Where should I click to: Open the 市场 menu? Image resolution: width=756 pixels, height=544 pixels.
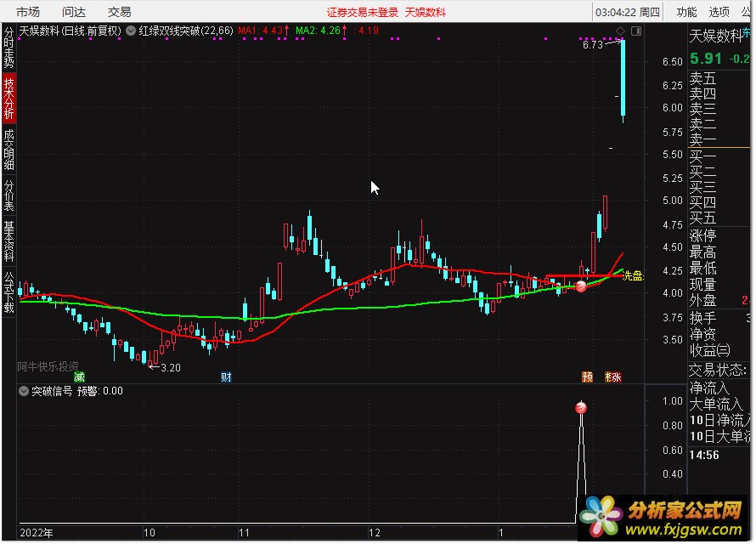[28, 12]
